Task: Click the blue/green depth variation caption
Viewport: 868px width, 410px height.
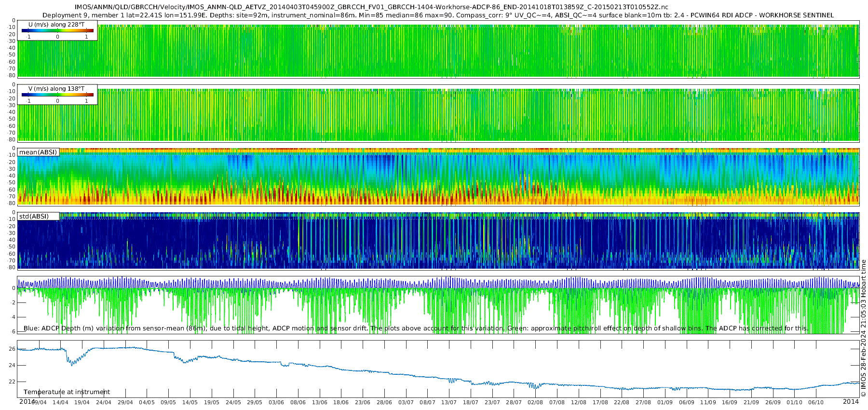Action: [416, 328]
